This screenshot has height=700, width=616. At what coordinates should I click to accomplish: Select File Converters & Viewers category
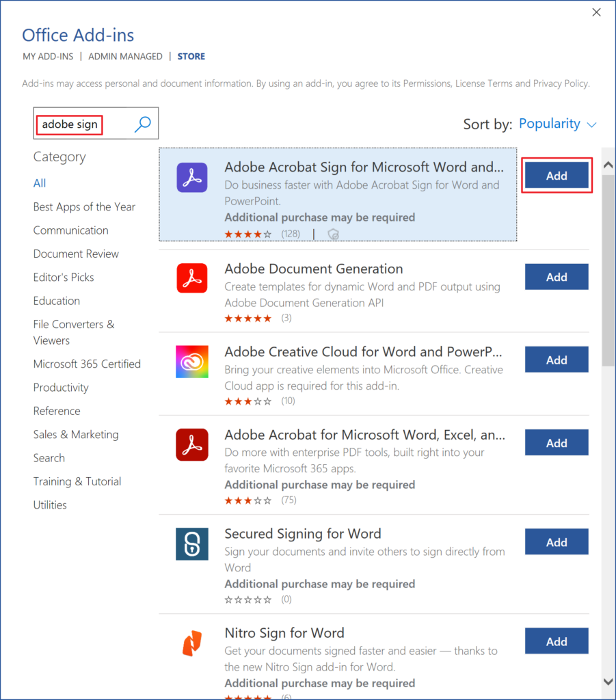click(x=74, y=332)
